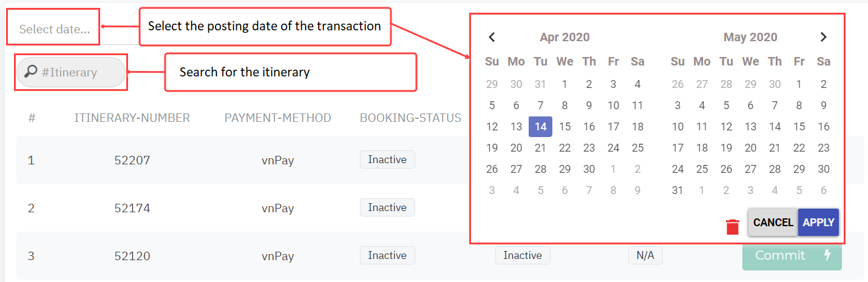Choose May 31 in the calendar

tap(677, 190)
